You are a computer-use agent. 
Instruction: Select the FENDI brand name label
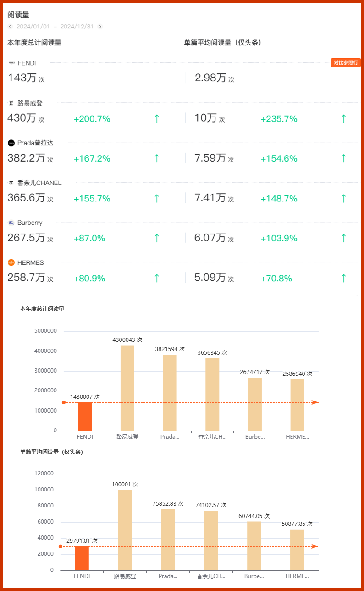coord(27,63)
